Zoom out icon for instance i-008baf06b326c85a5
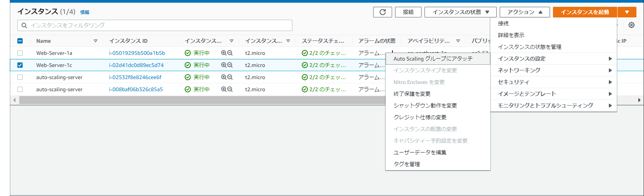The width and height of the screenshot is (644, 196). (230, 89)
